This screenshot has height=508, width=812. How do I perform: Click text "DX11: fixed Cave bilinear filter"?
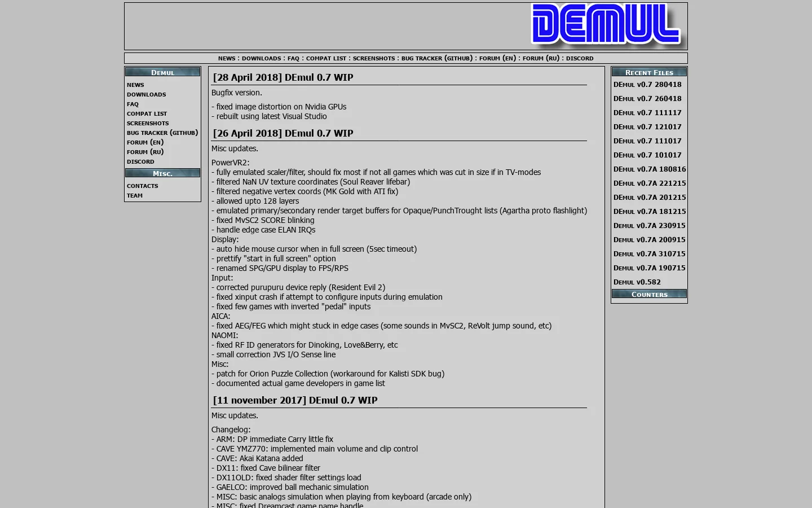click(x=268, y=468)
